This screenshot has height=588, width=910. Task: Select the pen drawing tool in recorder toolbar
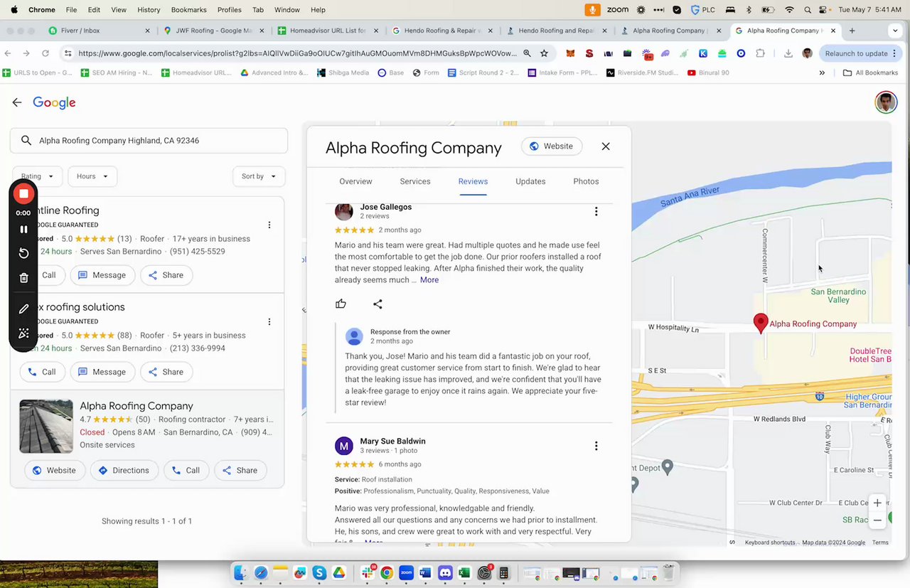(23, 309)
